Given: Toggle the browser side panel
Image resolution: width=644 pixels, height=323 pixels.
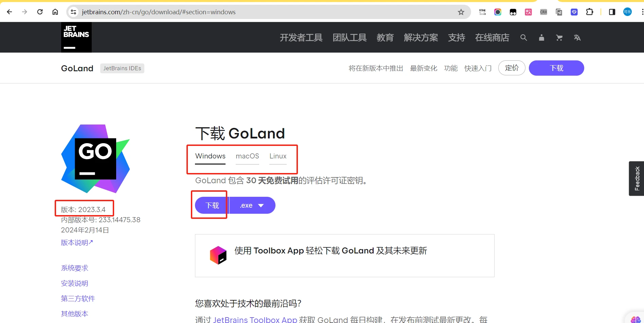Looking at the screenshot, I should (612, 12).
